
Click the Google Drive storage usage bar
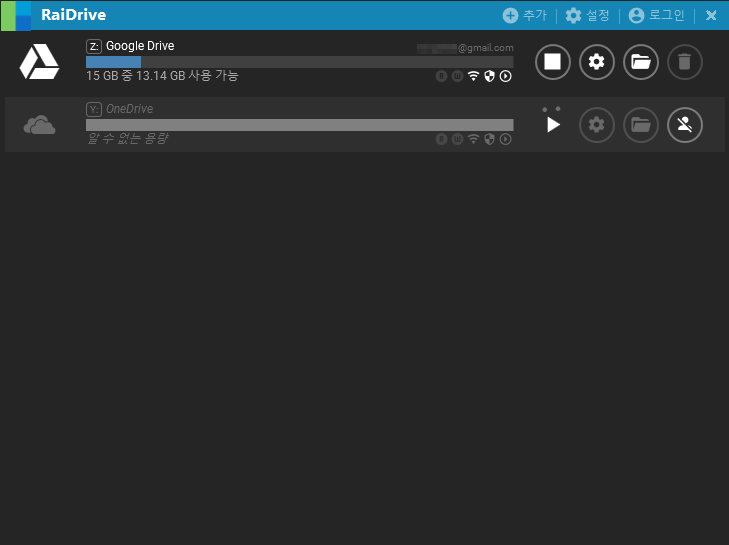click(299, 62)
